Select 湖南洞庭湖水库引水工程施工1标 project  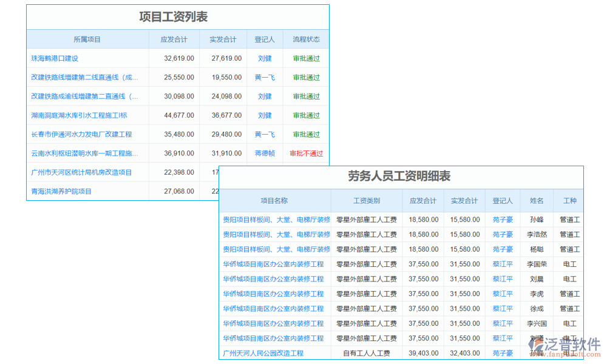point(84,115)
